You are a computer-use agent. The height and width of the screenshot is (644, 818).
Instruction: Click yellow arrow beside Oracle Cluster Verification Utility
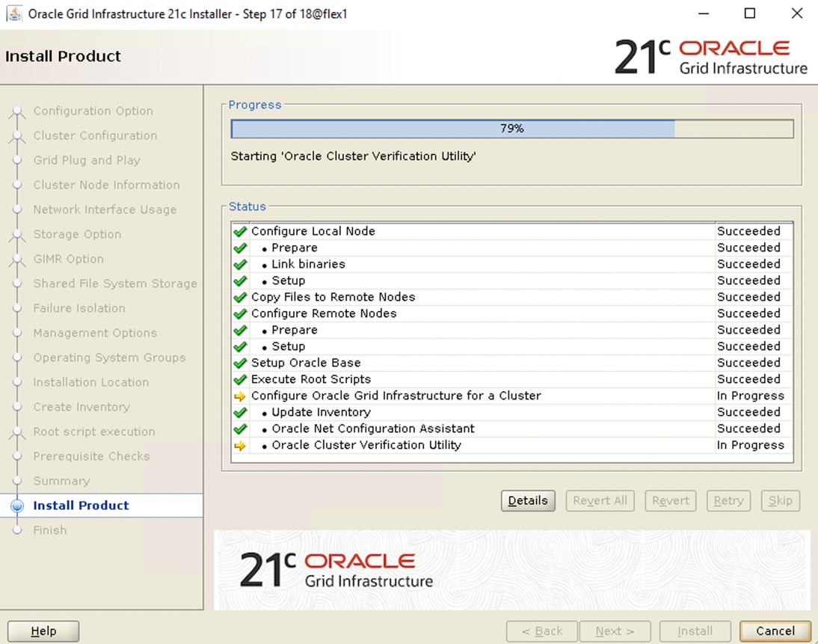(x=240, y=445)
